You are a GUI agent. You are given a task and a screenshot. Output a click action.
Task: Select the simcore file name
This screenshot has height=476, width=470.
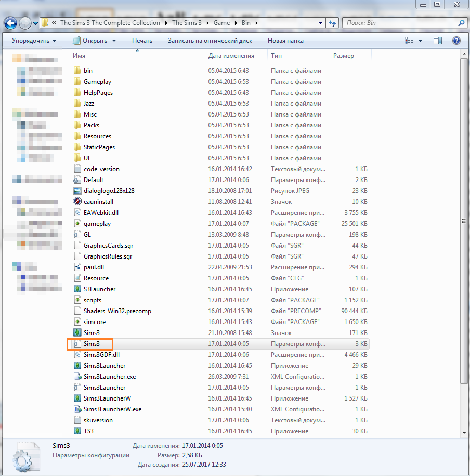pyautogui.click(x=95, y=322)
